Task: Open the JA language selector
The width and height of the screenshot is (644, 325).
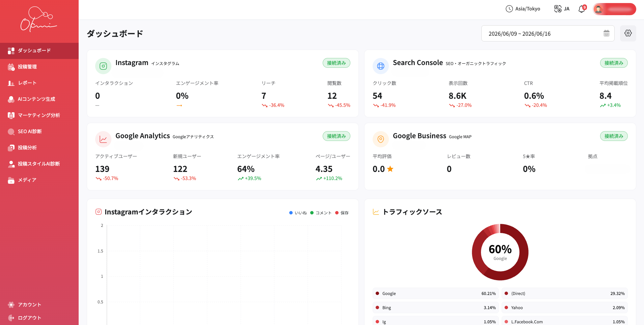Action: 562,9
